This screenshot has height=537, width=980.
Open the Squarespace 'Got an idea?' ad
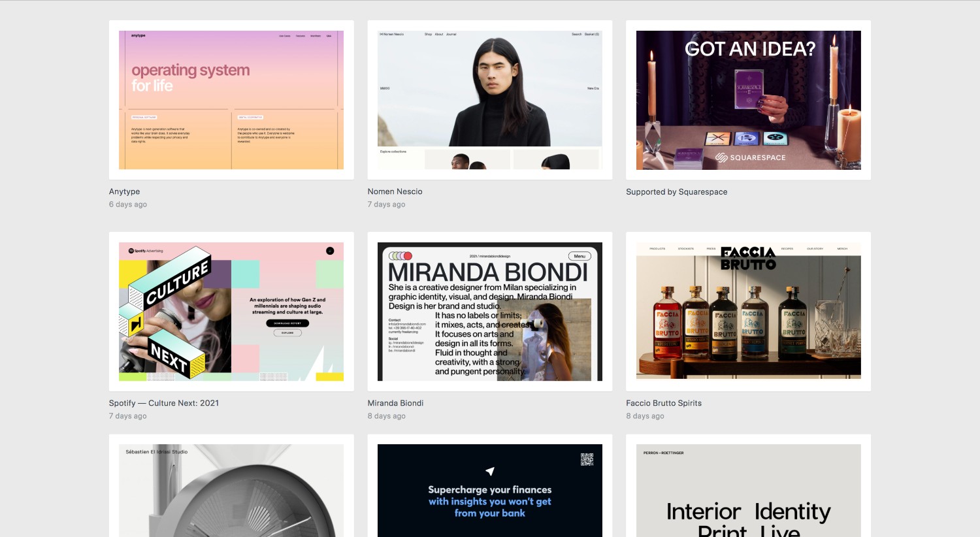pos(749,100)
